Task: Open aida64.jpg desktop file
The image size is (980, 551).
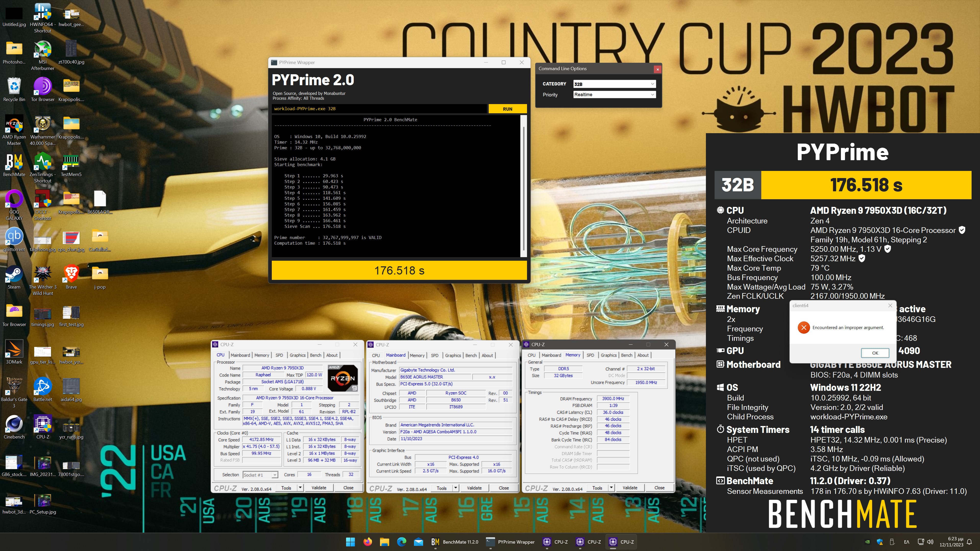Action: (71, 390)
